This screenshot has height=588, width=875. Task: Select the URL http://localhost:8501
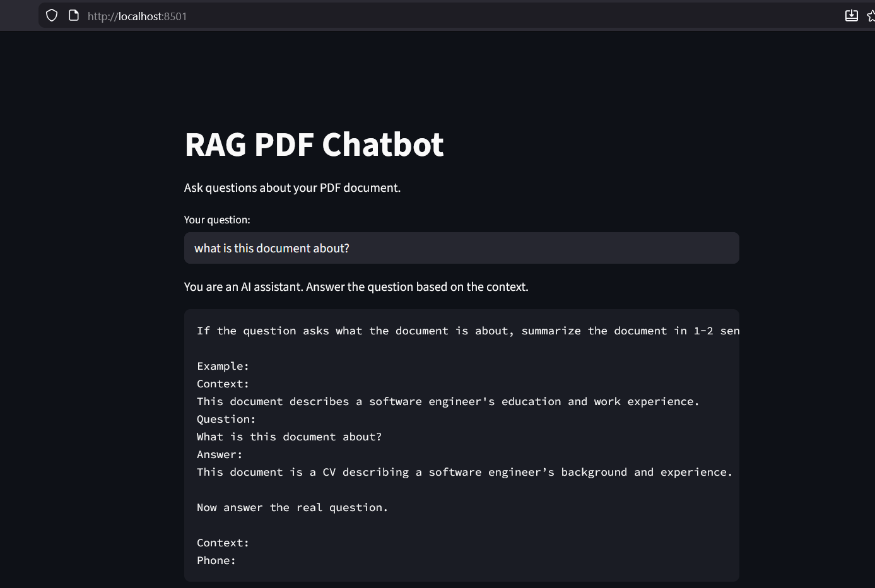click(x=136, y=16)
